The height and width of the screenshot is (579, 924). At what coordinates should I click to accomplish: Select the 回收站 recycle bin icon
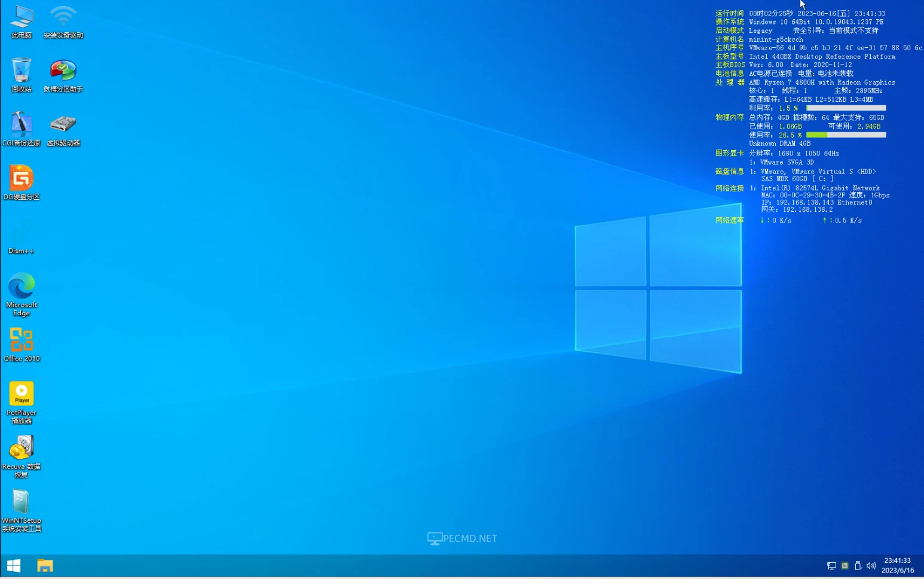click(22, 75)
